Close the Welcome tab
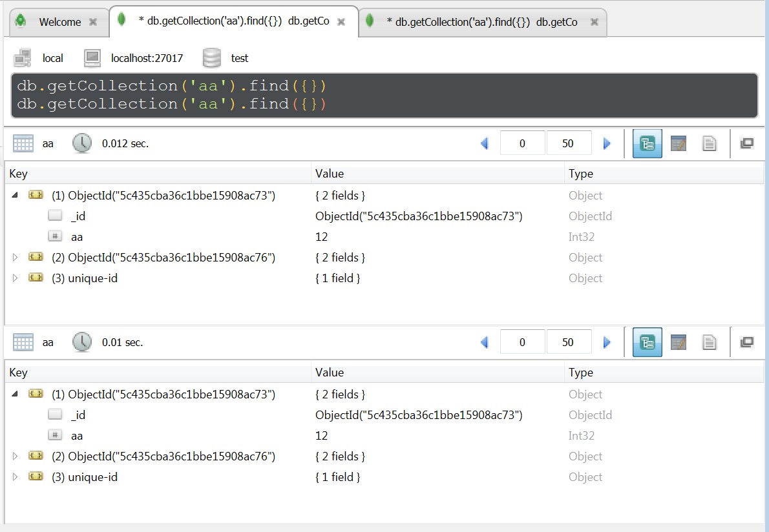 [92, 22]
